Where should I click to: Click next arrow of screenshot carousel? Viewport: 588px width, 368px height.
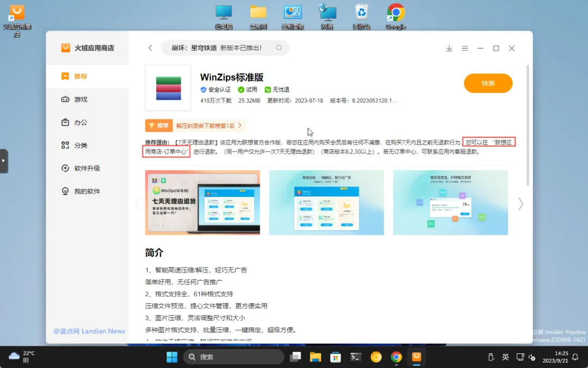(520, 204)
